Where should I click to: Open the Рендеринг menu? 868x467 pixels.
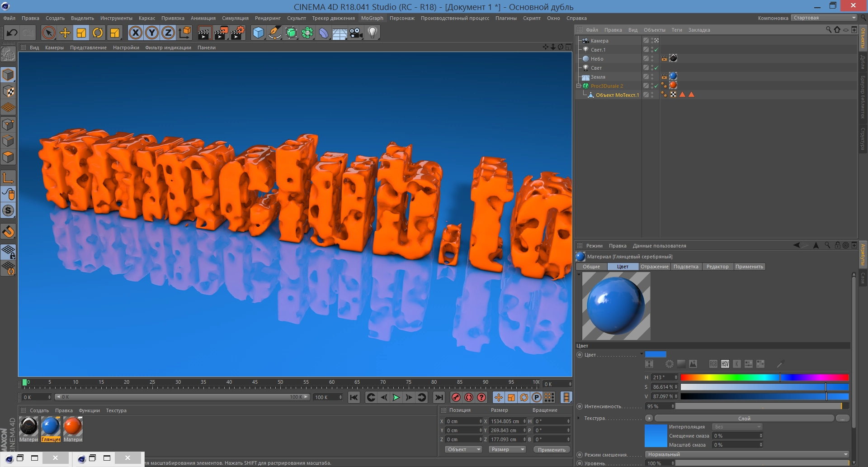[268, 18]
